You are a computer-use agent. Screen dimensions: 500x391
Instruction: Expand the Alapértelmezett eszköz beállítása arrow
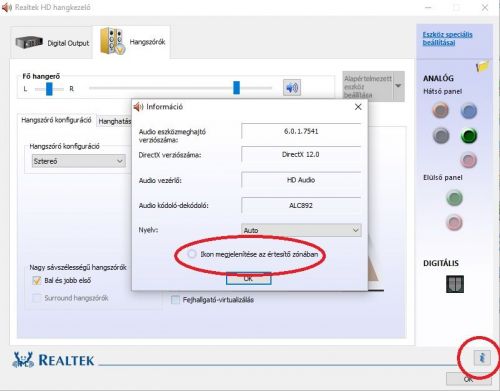[398, 86]
